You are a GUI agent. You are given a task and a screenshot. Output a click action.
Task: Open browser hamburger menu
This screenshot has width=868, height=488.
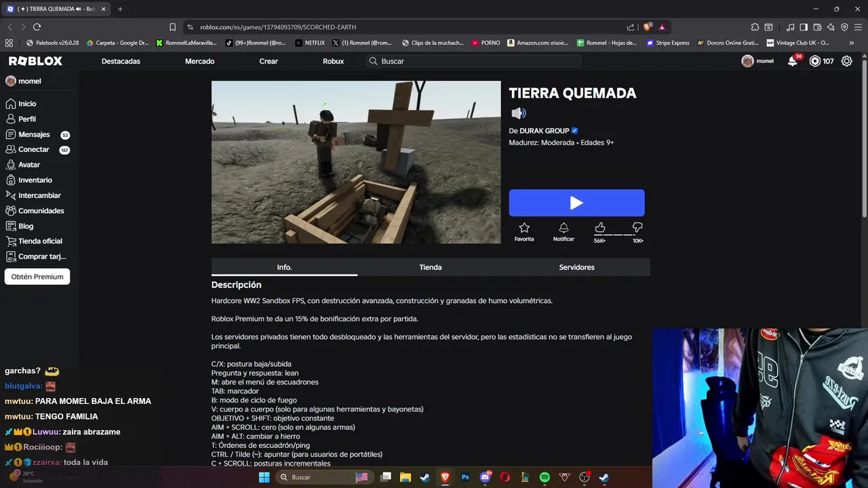859,27
